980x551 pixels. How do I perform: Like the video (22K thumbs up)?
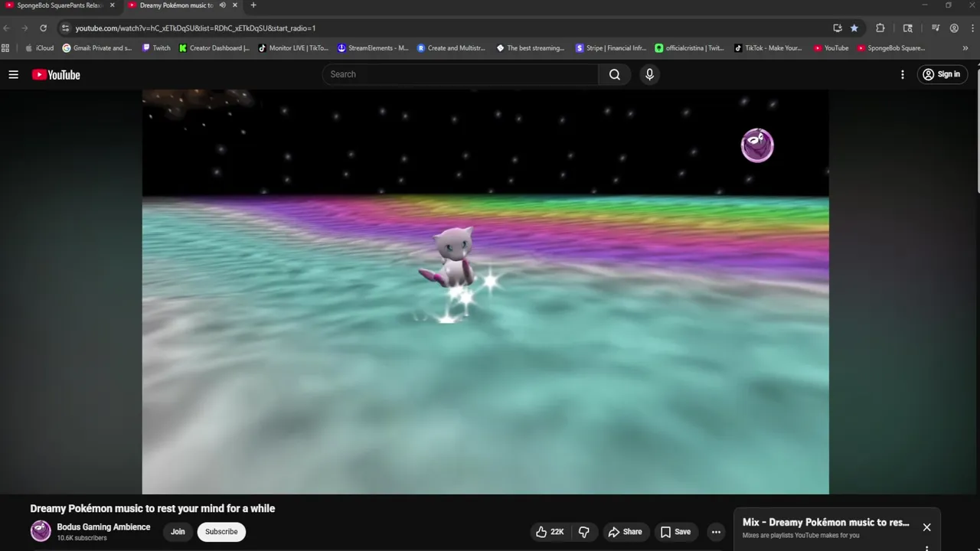point(550,532)
